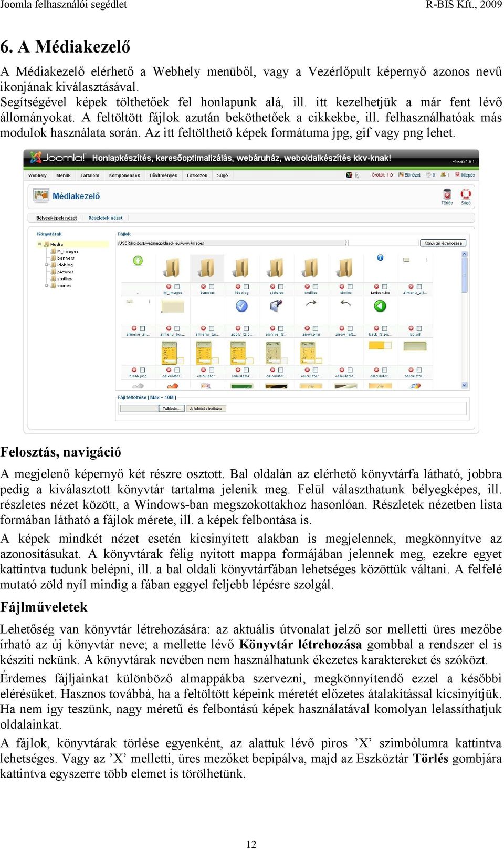Click the red delete X for idoblog
The width and height of the screenshot is (504, 849).
tap(238, 286)
